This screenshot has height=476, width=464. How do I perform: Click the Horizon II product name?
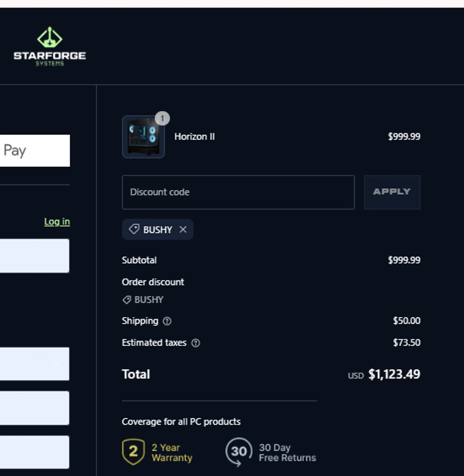pyautogui.click(x=194, y=137)
